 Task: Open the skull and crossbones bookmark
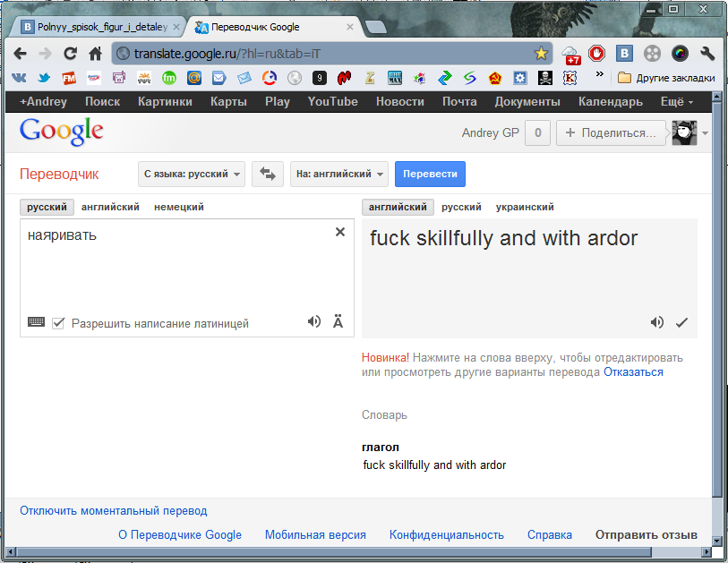(x=545, y=78)
